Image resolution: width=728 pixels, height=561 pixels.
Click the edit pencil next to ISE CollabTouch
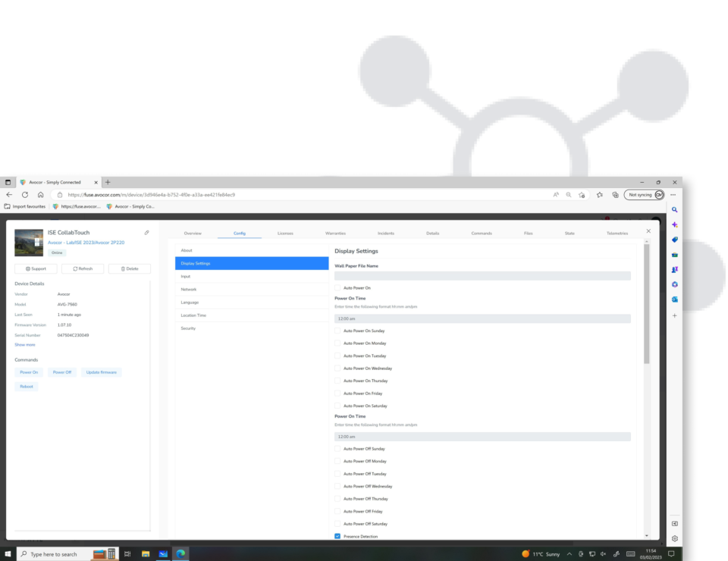tap(148, 232)
